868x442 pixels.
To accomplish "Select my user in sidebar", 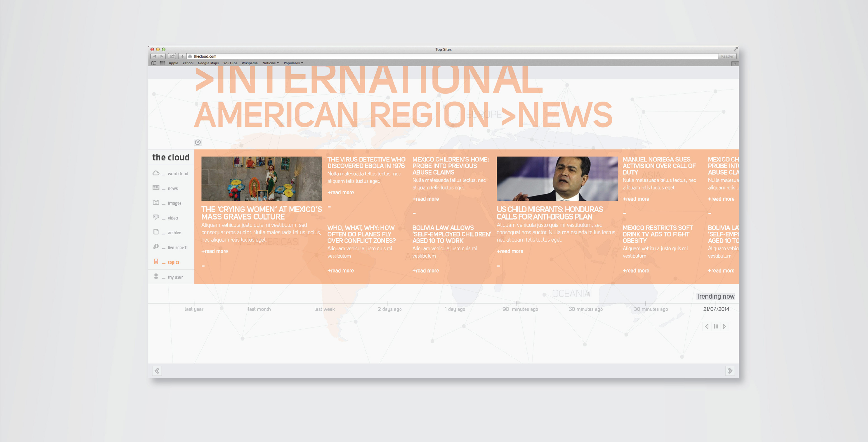I will 175,277.
